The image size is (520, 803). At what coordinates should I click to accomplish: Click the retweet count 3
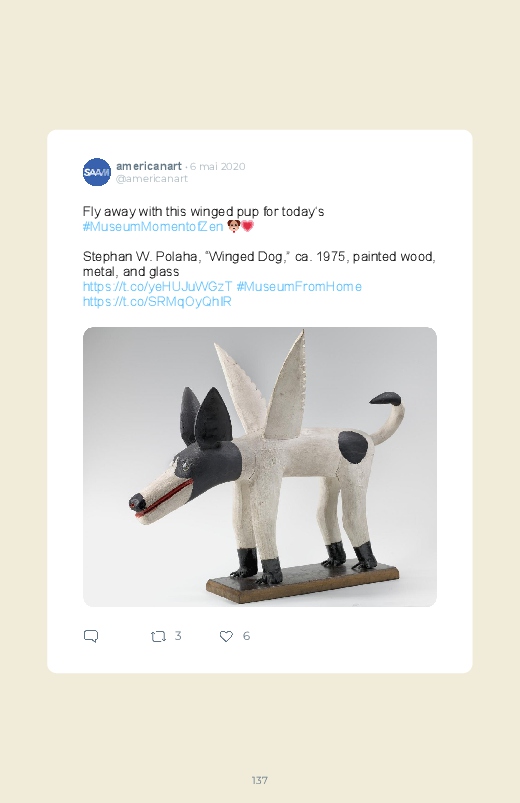(178, 636)
